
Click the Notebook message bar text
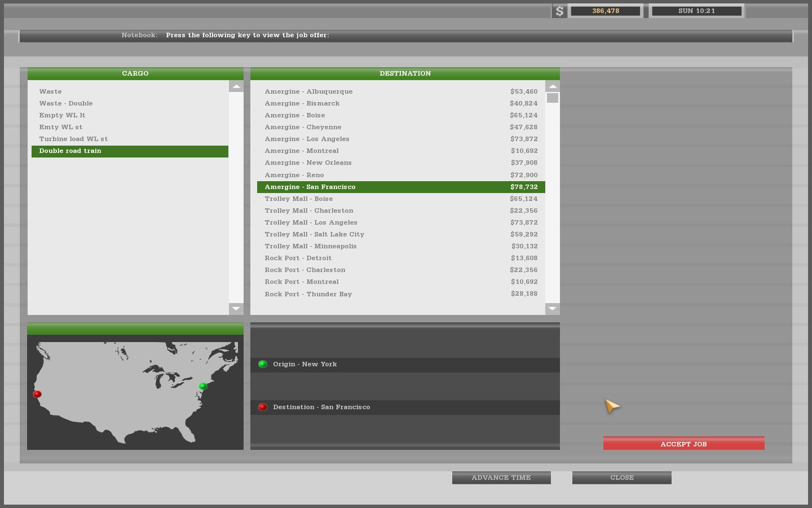[x=248, y=35]
